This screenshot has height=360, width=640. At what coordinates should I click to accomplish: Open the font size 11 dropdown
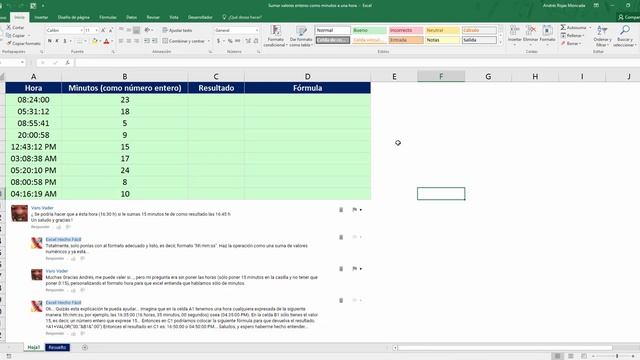(x=96, y=31)
